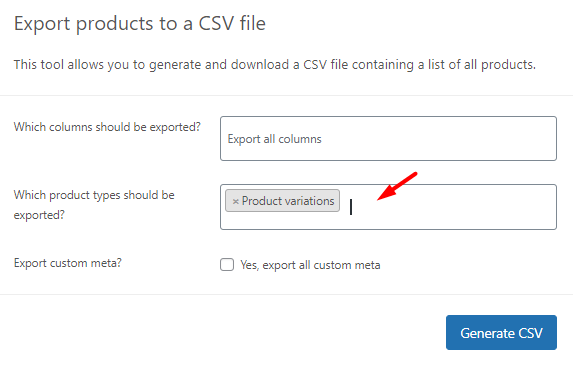Screen dimensions: 573x368
Task: Click the 'Yes, export all custom meta' label
Action: coord(310,265)
